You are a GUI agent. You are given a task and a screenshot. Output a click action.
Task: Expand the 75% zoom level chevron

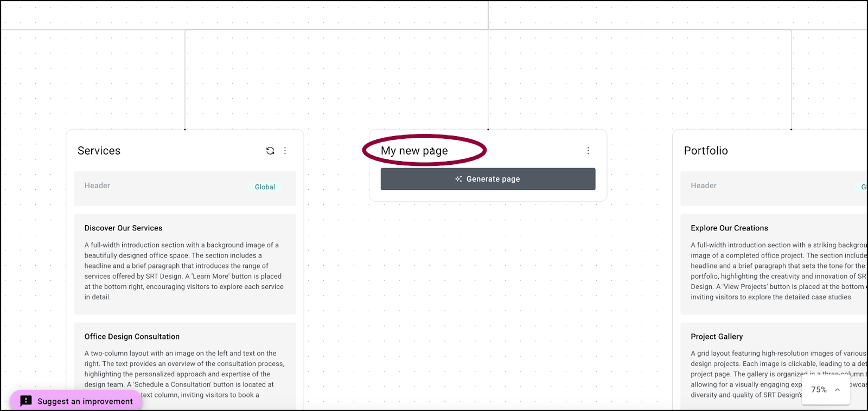point(837,390)
